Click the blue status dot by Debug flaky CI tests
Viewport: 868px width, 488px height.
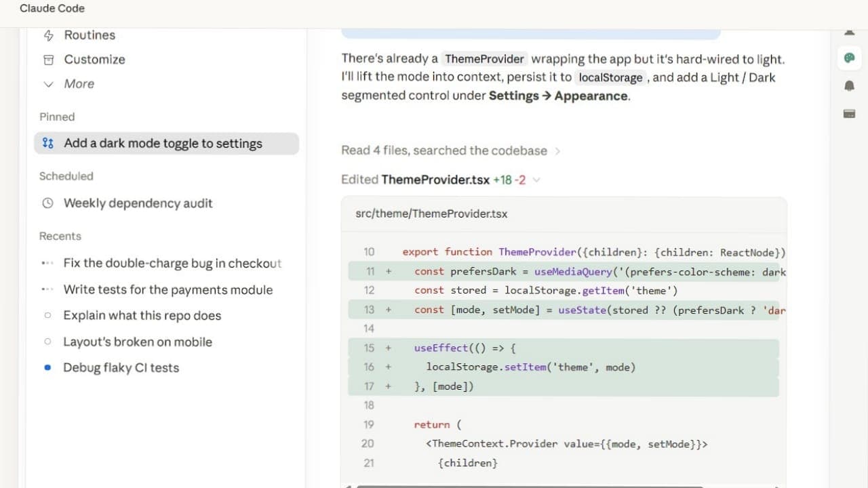47,368
